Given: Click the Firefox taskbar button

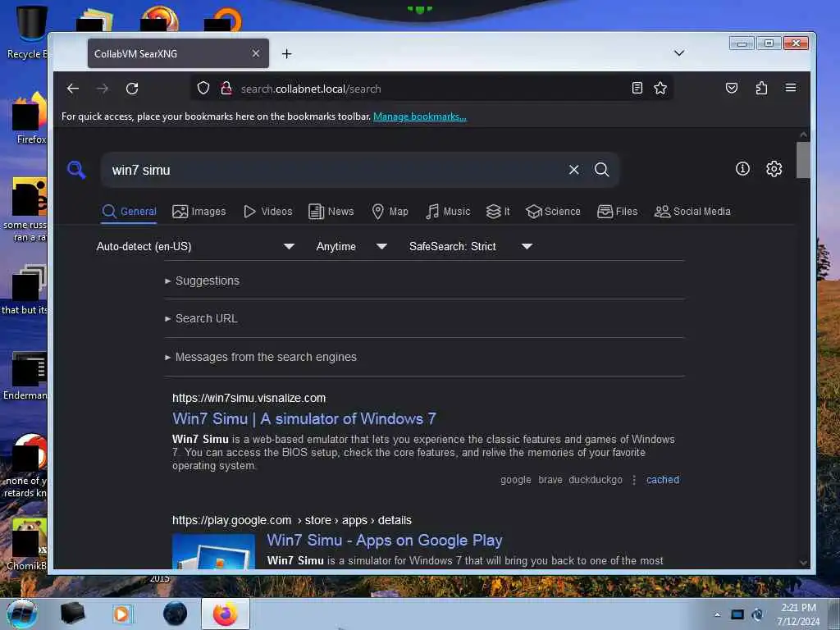Looking at the screenshot, I should 225,614.
